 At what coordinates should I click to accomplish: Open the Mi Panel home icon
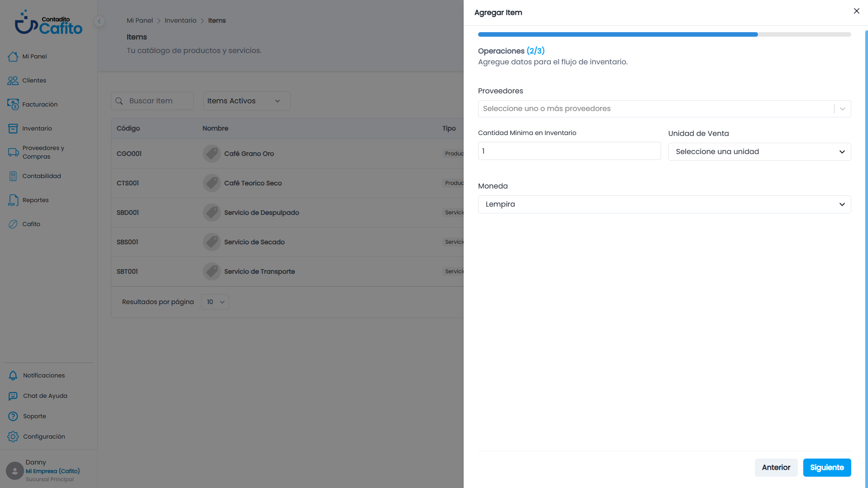pos(13,57)
